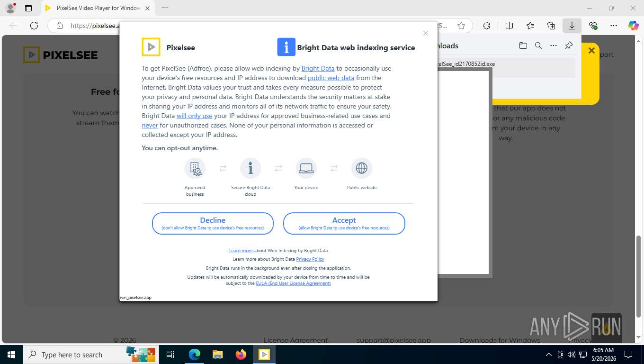
Task: Open downloads folder icon in Downloads panel
Action: (x=523, y=45)
